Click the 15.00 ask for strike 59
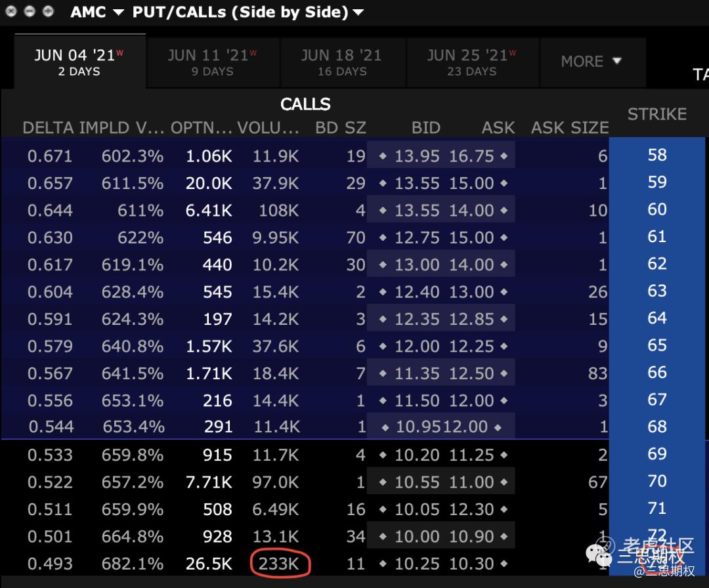This screenshot has height=588, width=709. click(x=471, y=183)
